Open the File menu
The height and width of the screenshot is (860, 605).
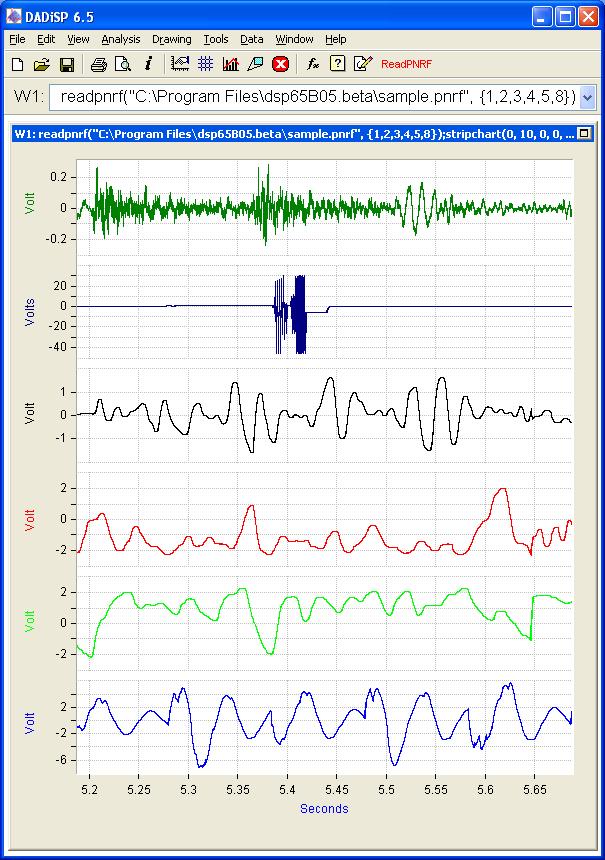(x=18, y=39)
